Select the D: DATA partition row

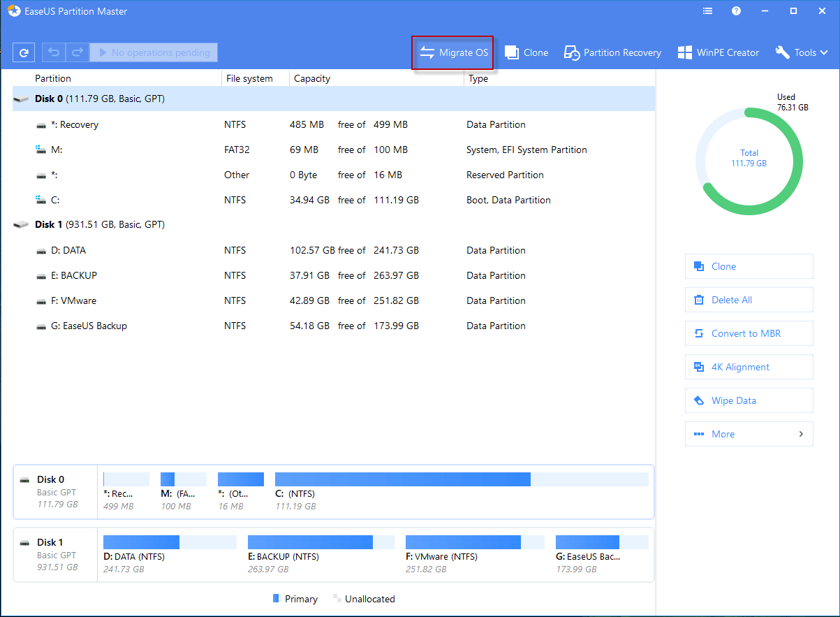pos(334,250)
